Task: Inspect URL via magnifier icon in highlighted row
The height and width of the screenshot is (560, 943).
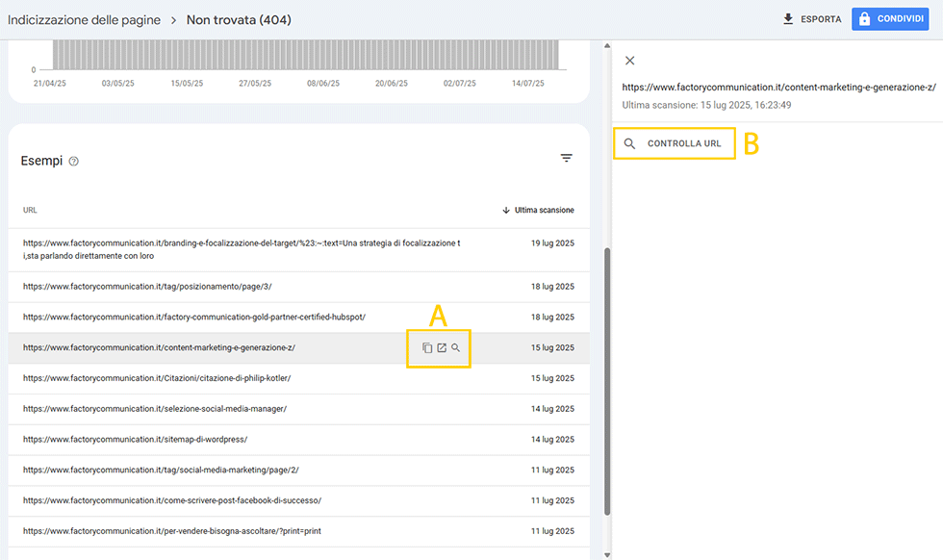Action: (x=456, y=347)
